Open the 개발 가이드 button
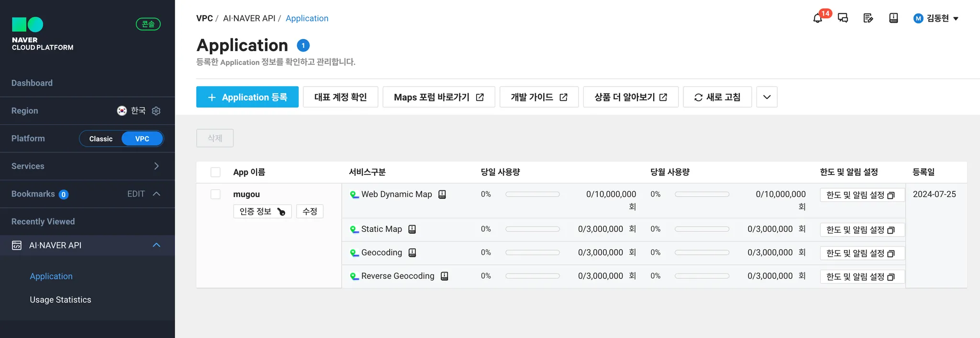 (x=539, y=97)
